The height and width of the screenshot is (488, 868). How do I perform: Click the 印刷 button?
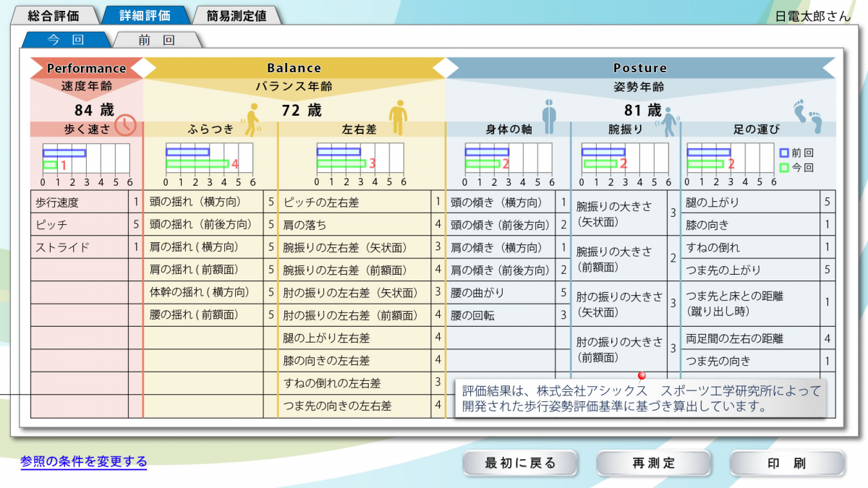coord(788,463)
